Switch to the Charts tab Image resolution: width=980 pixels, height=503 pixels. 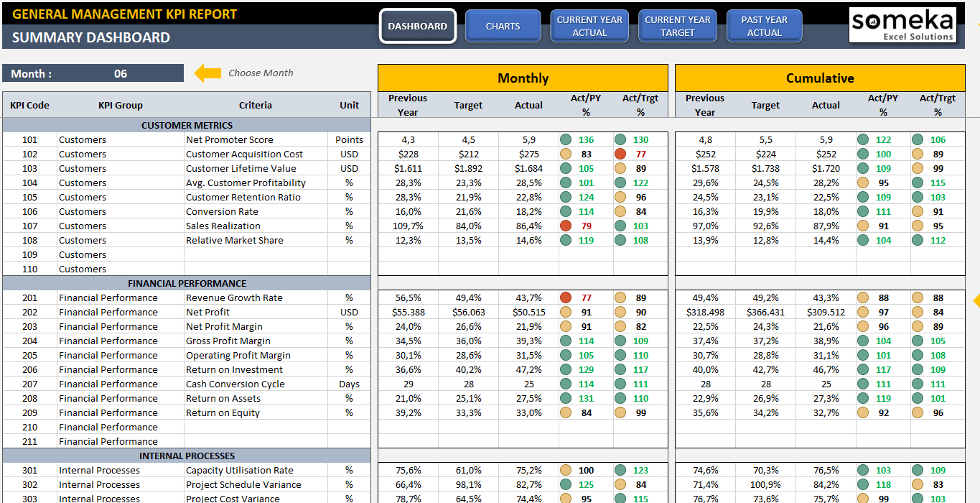(x=503, y=26)
